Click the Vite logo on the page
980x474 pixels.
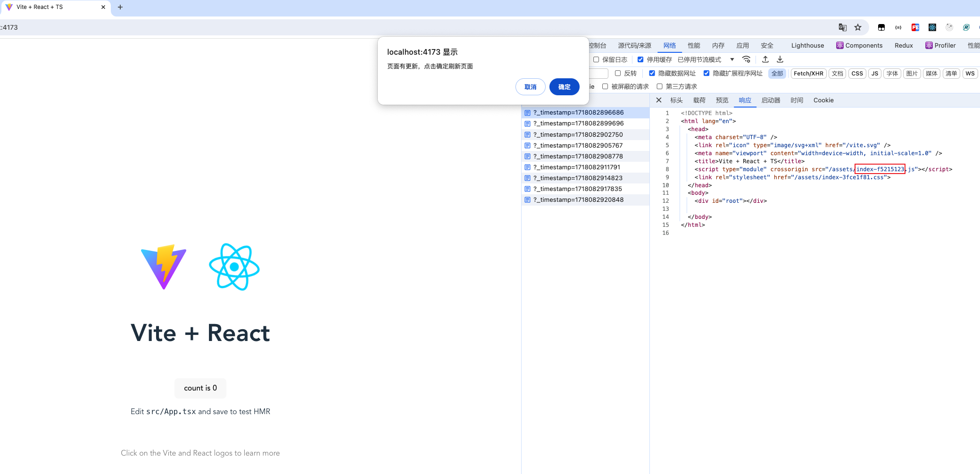pos(164,267)
